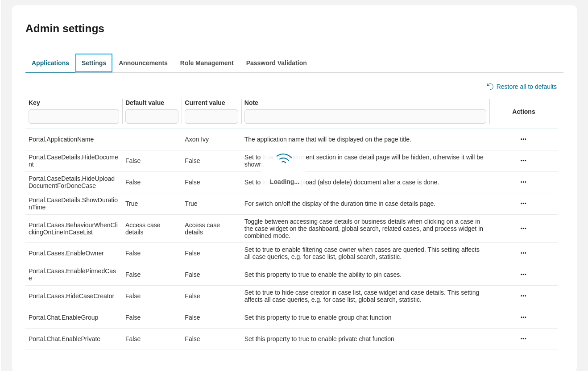
Task: Select the Portal.ApplicationName key cell
Action: pyautogui.click(x=61, y=139)
